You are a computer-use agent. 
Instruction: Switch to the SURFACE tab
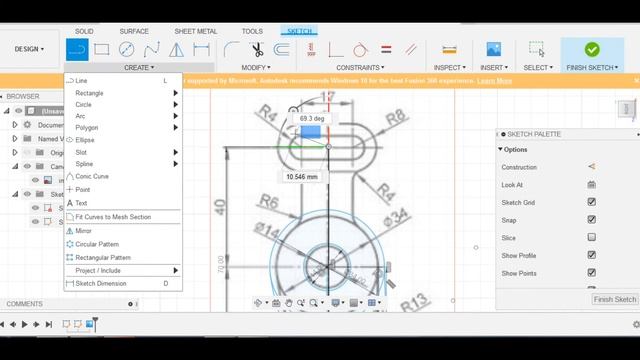coord(134,31)
